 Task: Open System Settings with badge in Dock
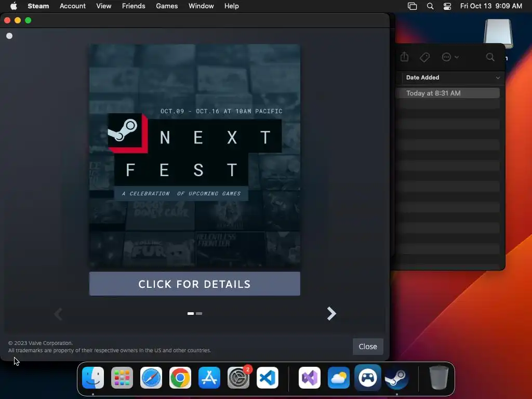pos(238,378)
